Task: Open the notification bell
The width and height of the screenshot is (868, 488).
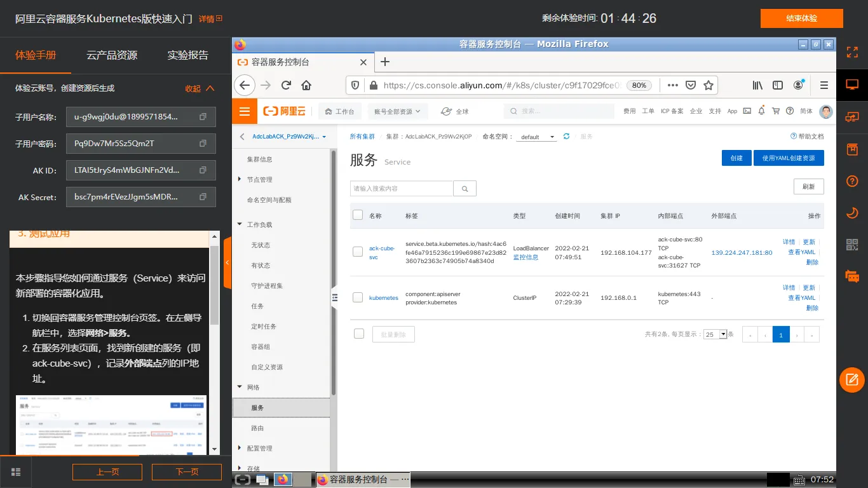Action: click(x=761, y=111)
